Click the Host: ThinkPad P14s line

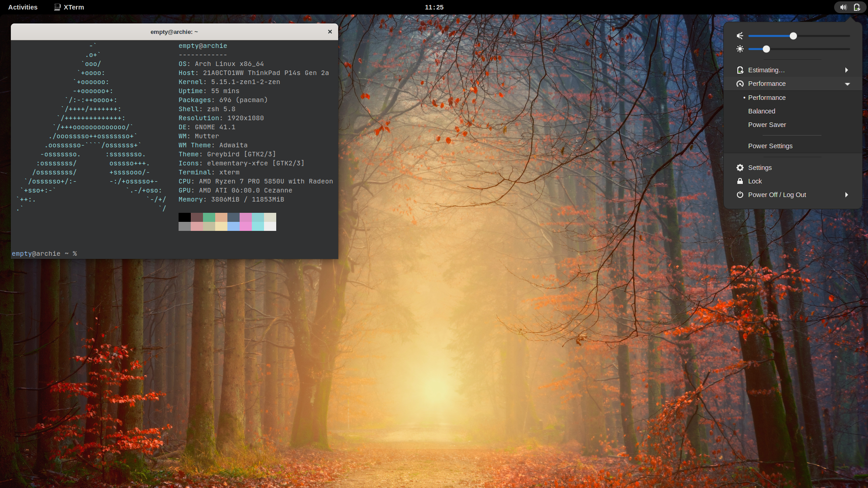[254, 73]
